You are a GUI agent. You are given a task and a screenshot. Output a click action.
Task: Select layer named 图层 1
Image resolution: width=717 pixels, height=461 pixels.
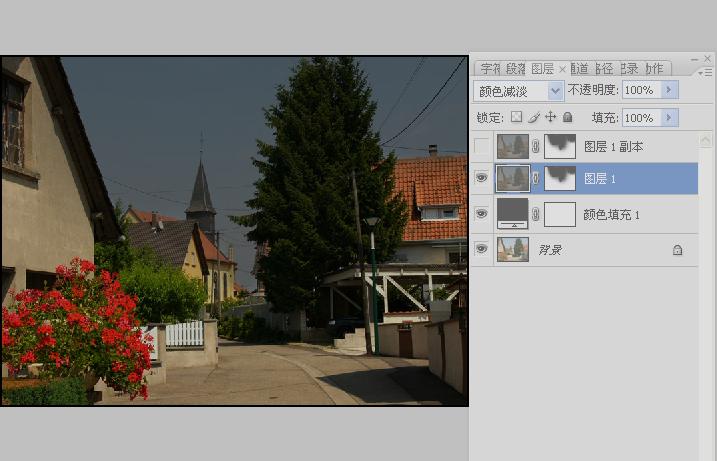click(x=600, y=178)
